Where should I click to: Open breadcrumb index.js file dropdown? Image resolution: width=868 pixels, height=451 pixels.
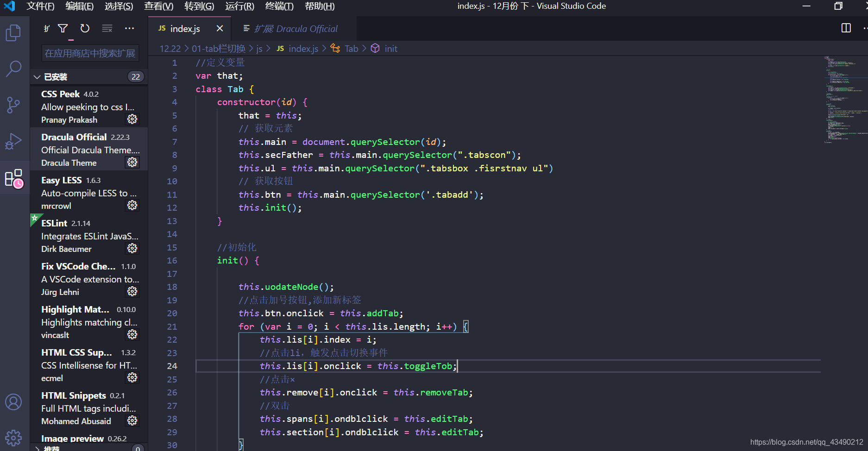(297, 49)
